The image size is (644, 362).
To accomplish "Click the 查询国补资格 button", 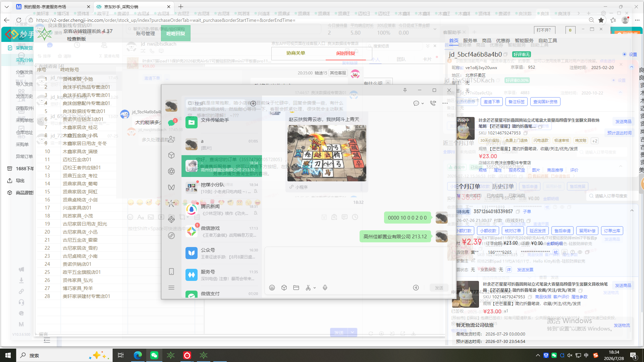I will (545, 102).
